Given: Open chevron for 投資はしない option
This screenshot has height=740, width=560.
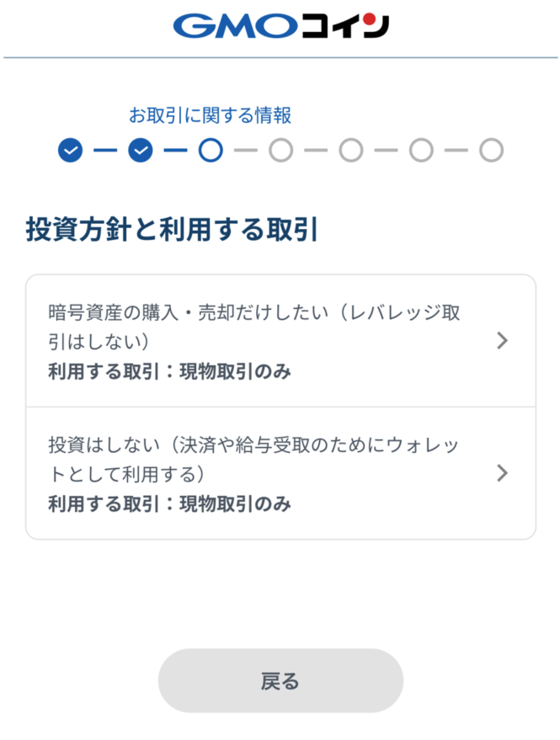Looking at the screenshot, I should (503, 473).
